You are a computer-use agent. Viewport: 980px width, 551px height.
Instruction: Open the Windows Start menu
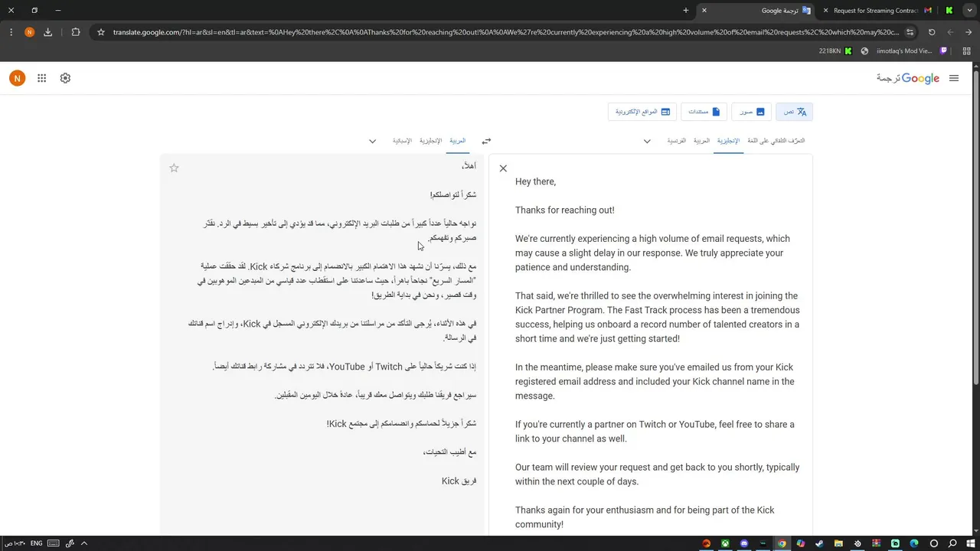[x=970, y=543]
